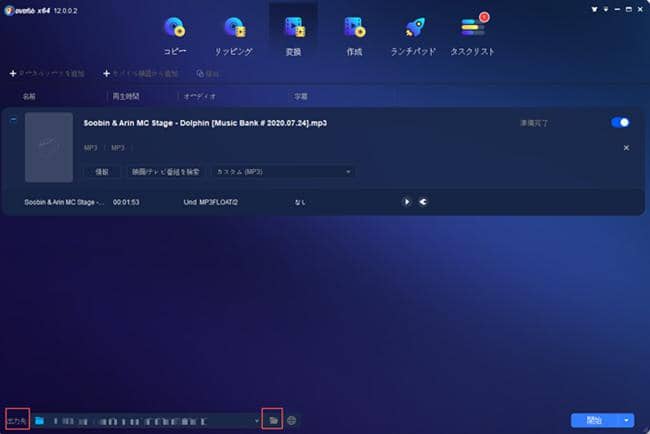The image size is (650, 434).
Task: Click the edit icon beside the play button
Action: (x=422, y=201)
